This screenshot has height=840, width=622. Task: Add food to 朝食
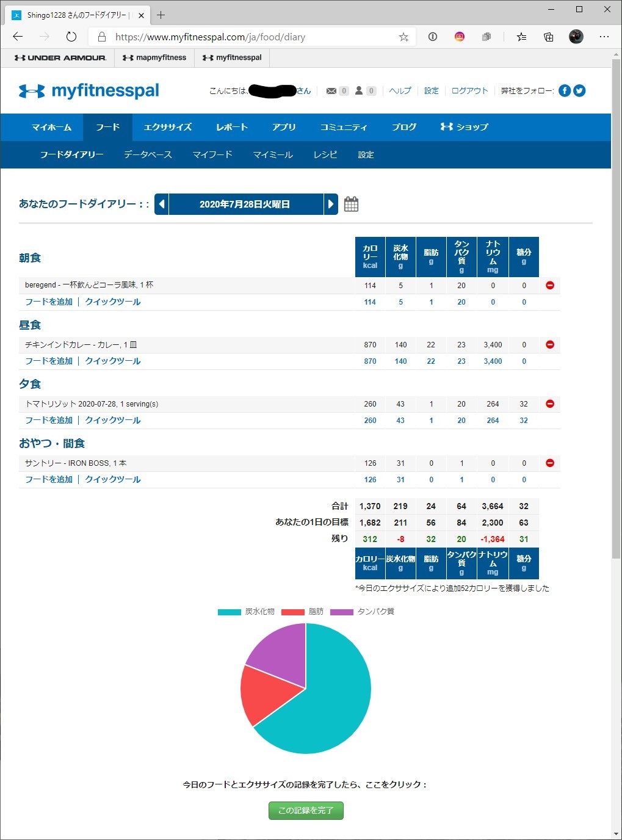[x=49, y=302]
